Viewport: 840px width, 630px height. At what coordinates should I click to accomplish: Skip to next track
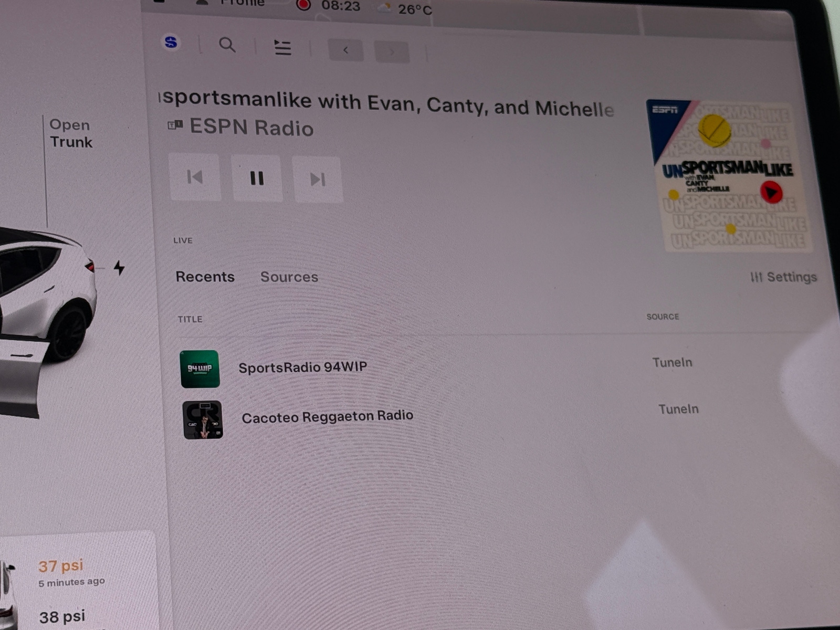point(318,180)
